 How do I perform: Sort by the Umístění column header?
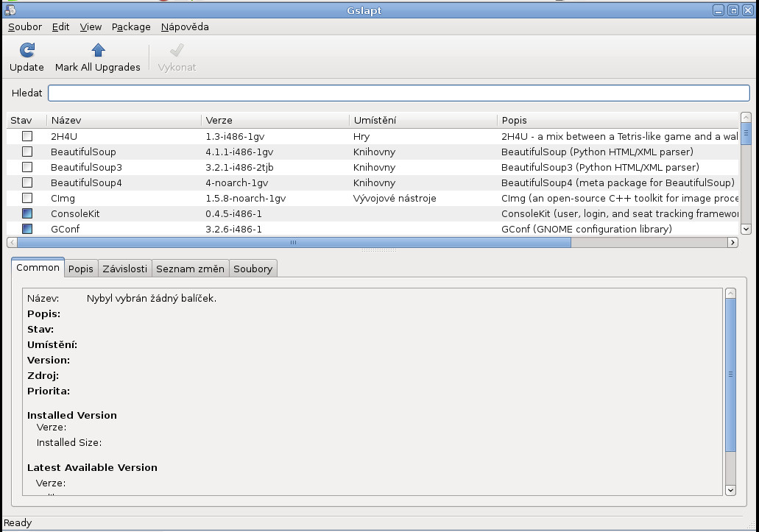pos(423,121)
